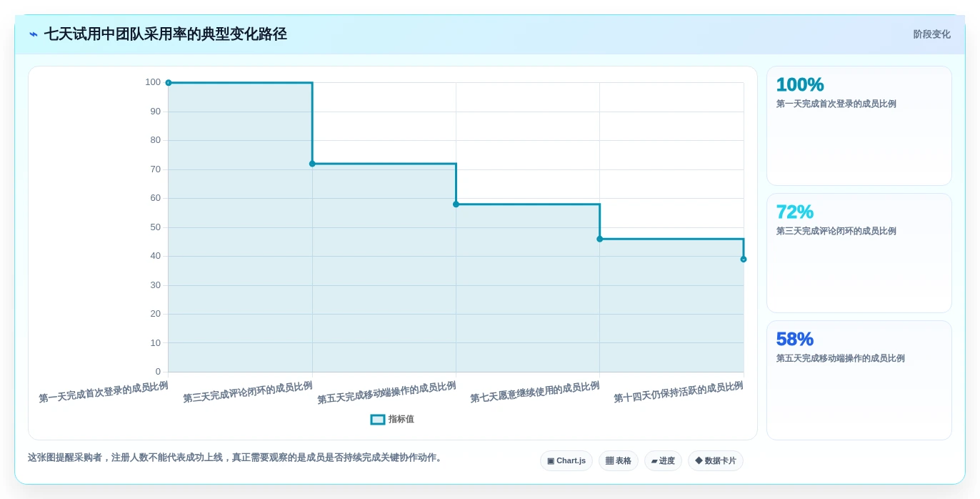The width and height of the screenshot is (980, 499).
Task: Click the card caption 第五天完成移动端操作的成员比例
Action: [x=841, y=358]
